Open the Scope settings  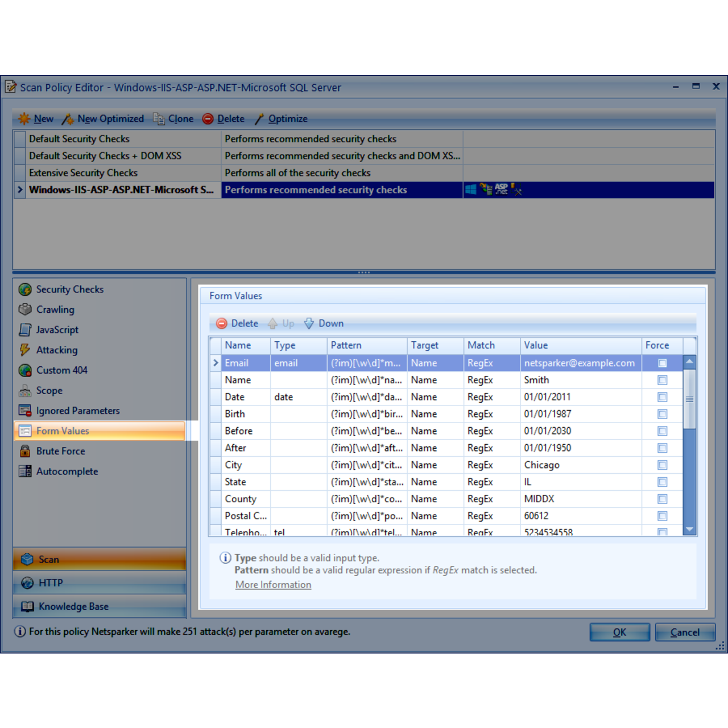(x=49, y=390)
